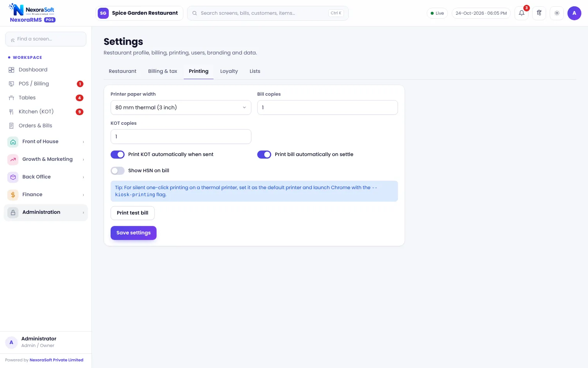This screenshot has width=588, height=368.
Task: Click the Printing tab
Action: click(198, 71)
